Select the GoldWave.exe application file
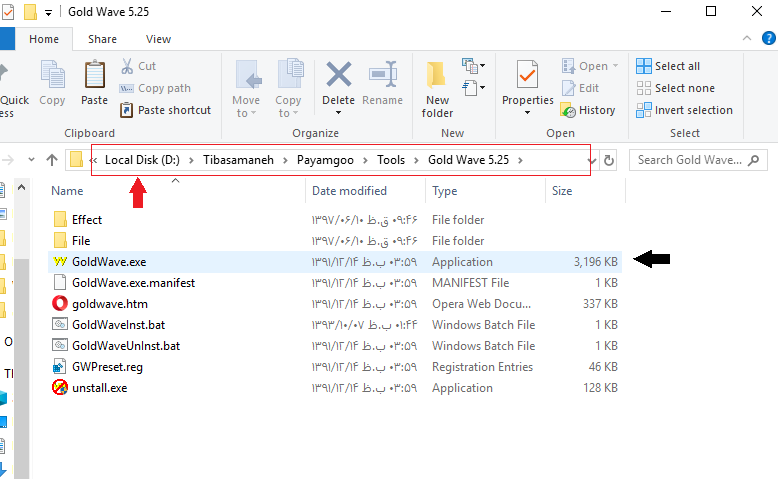The width and height of the screenshot is (778, 479). pyautogui.click(x=109, y=262)
